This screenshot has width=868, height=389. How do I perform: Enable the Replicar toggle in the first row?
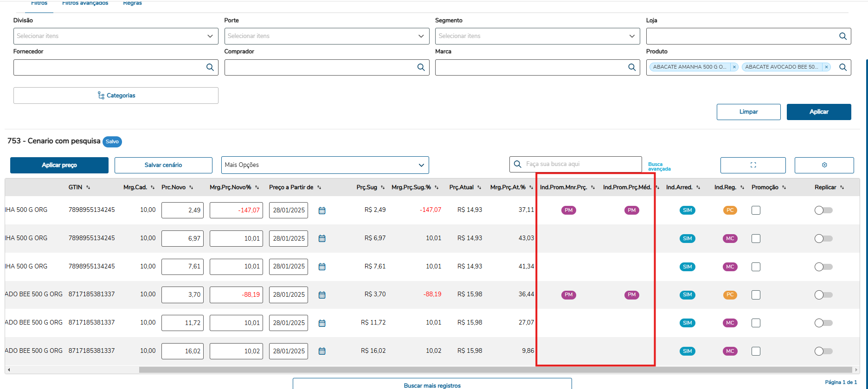coord(823,210)
